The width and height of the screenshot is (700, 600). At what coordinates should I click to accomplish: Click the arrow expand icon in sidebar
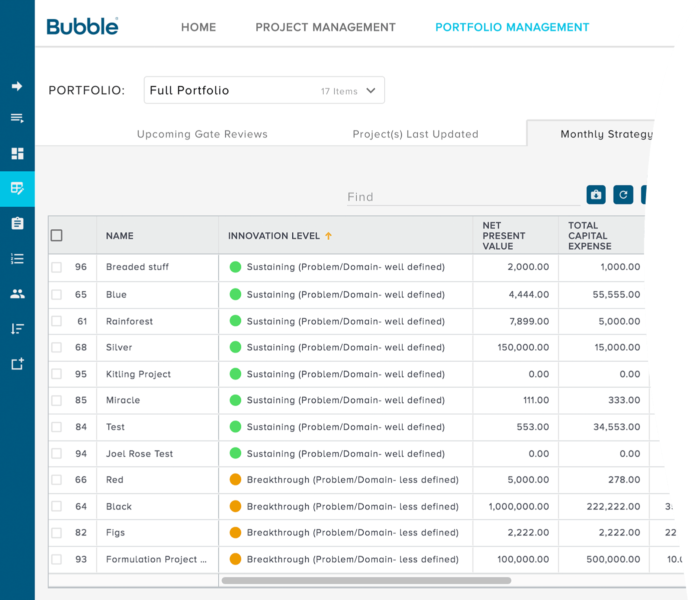coord(17,86)
